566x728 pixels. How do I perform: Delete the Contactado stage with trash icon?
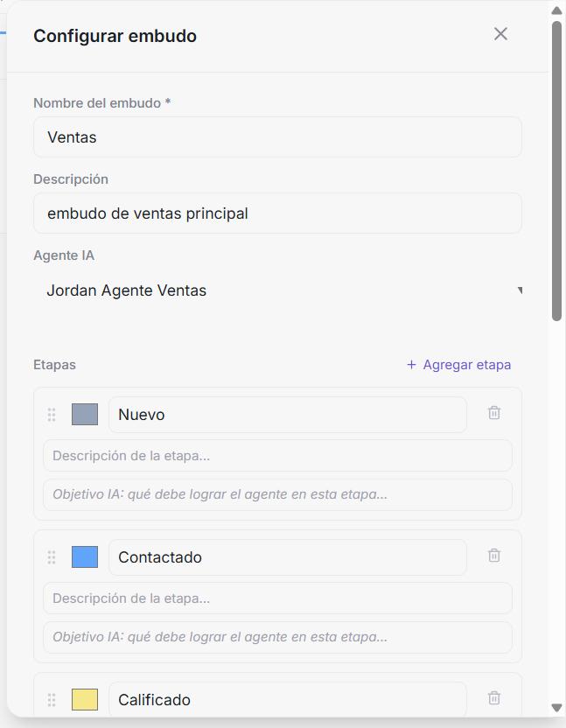pyautogui.click(x=494, y=556)
